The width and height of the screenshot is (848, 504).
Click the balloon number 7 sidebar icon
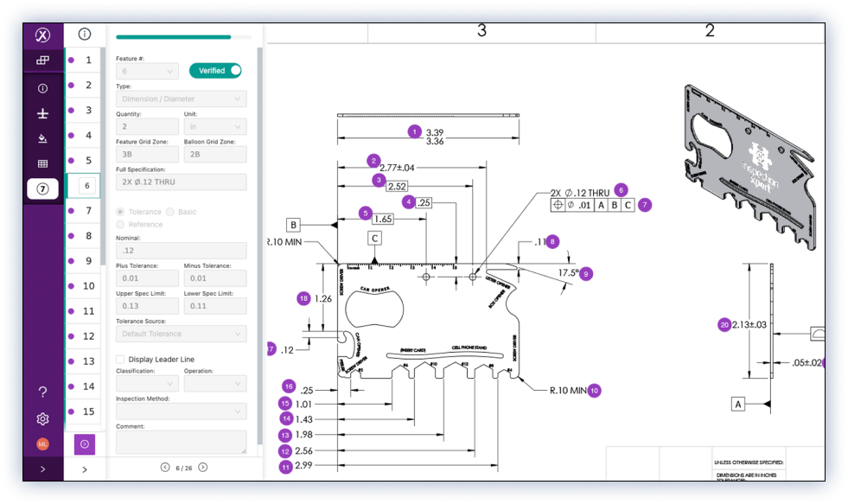(x=42, y=188)
